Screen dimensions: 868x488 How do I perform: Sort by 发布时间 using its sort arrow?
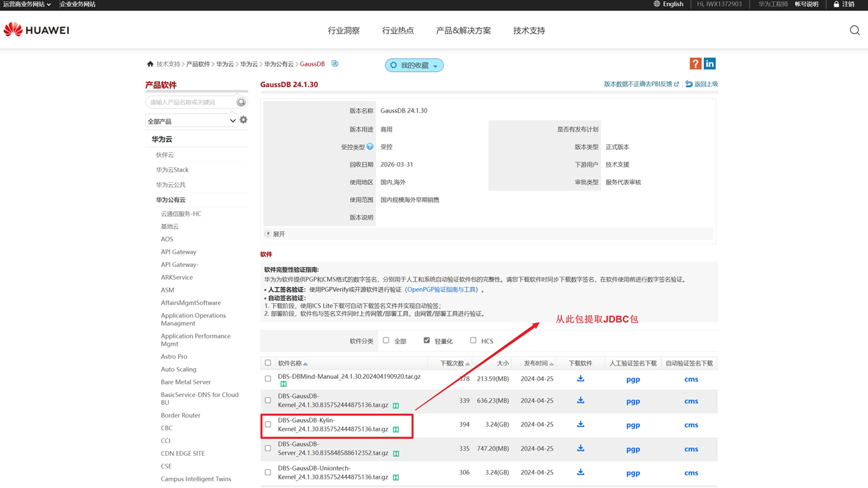[x=551, y=364]
